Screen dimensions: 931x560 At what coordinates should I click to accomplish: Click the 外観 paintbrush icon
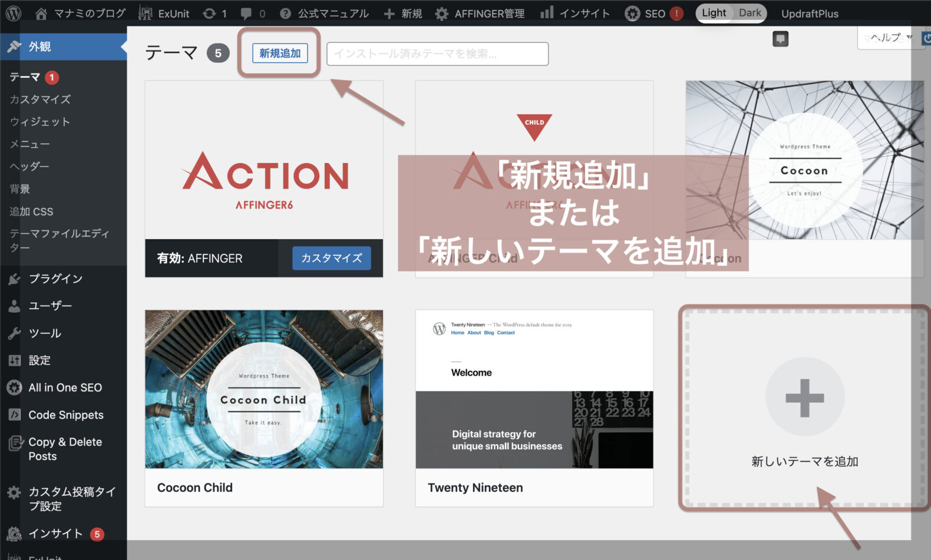[x=14, y=47]
